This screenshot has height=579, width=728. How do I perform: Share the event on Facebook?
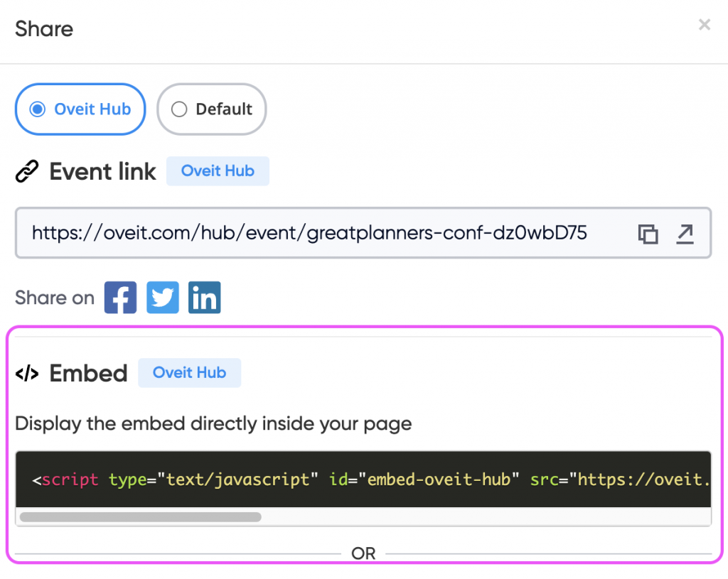pos(120,298)
